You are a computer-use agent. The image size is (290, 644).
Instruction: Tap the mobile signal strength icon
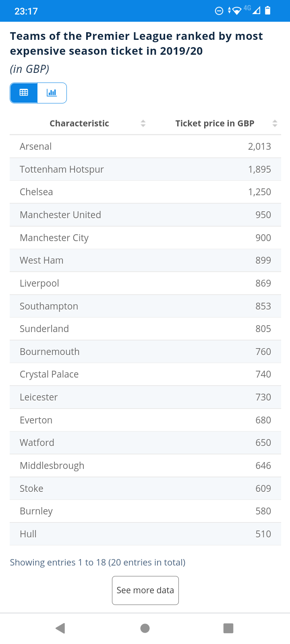[x=256, y=11]
